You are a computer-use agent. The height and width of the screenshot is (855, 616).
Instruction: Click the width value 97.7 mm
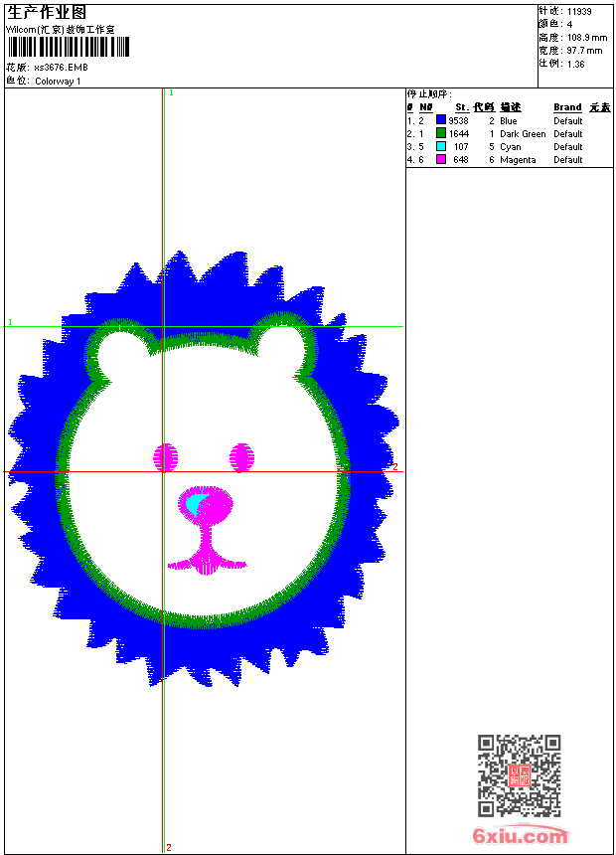click(x=584, y=51)
